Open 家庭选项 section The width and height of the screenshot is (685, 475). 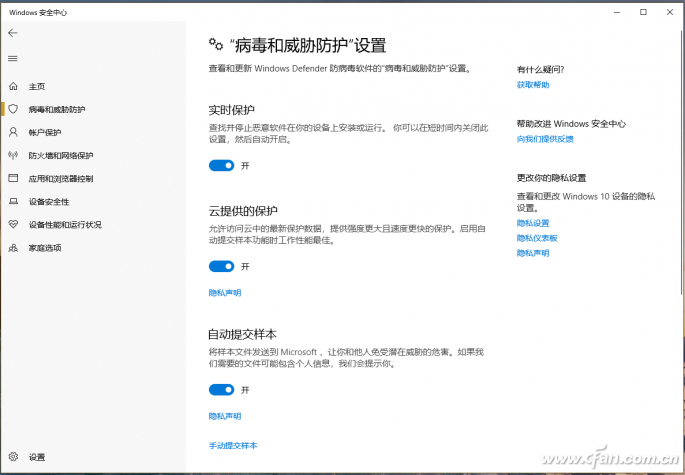tap(45, 248)
